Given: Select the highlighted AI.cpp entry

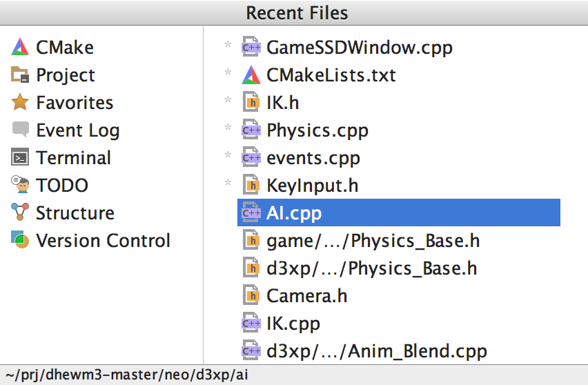Looking at the screenshot, I should point(294,213).
